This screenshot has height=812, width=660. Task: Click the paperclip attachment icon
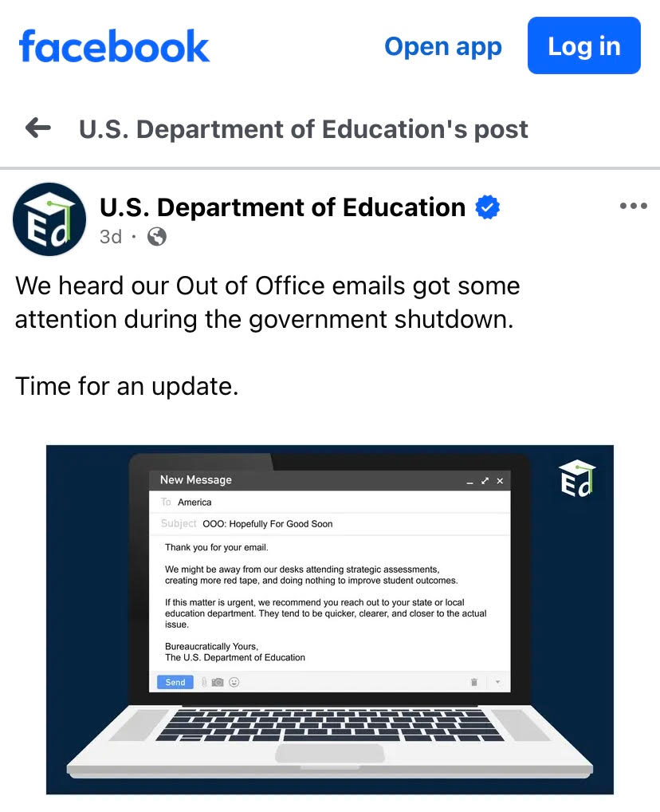click(203, 682)
